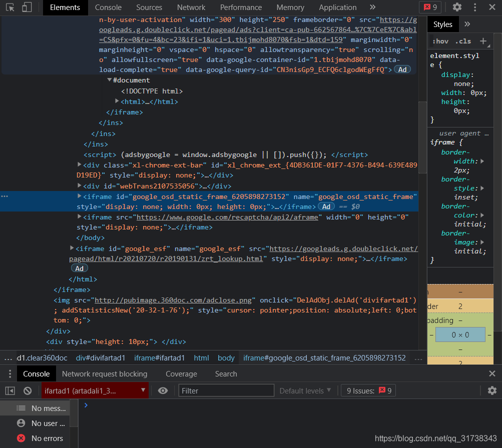Open the Memory tab
This screenshot has width=502, height=448.
point(290,7)
